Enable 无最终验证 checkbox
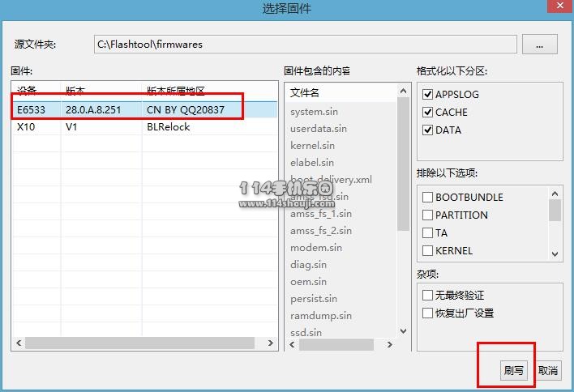 click(428, 296)
